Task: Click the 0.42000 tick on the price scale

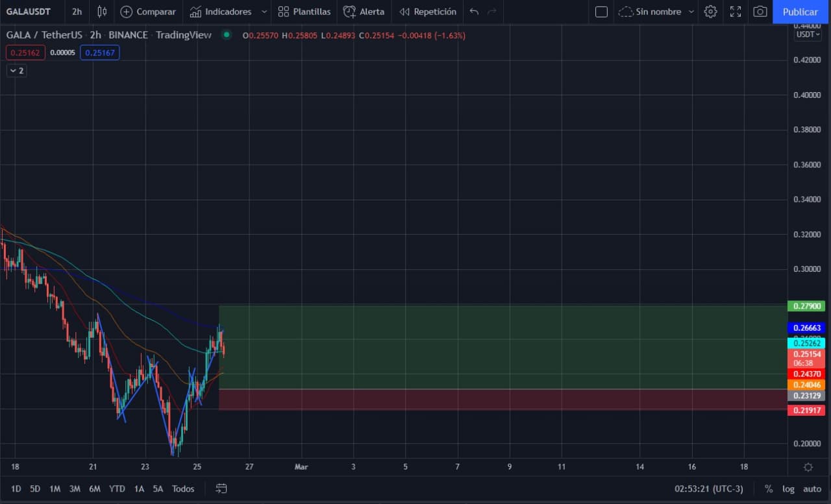Action: coord(807,60)
